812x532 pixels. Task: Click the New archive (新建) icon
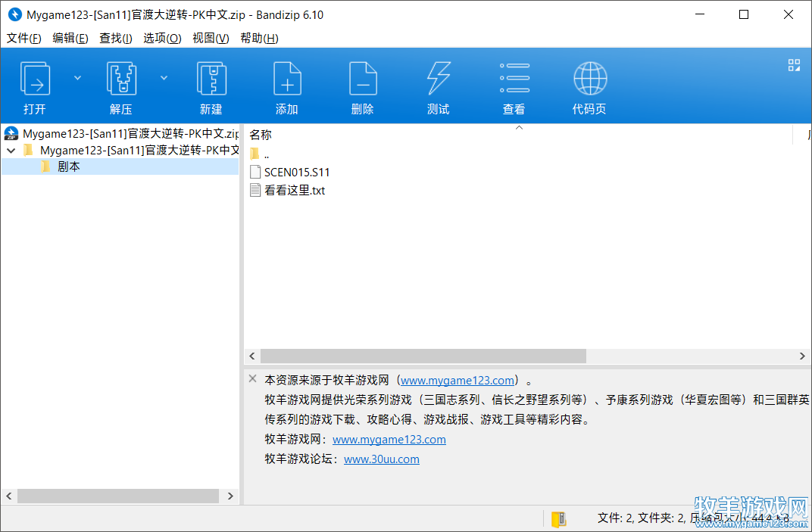click(211, 78)
